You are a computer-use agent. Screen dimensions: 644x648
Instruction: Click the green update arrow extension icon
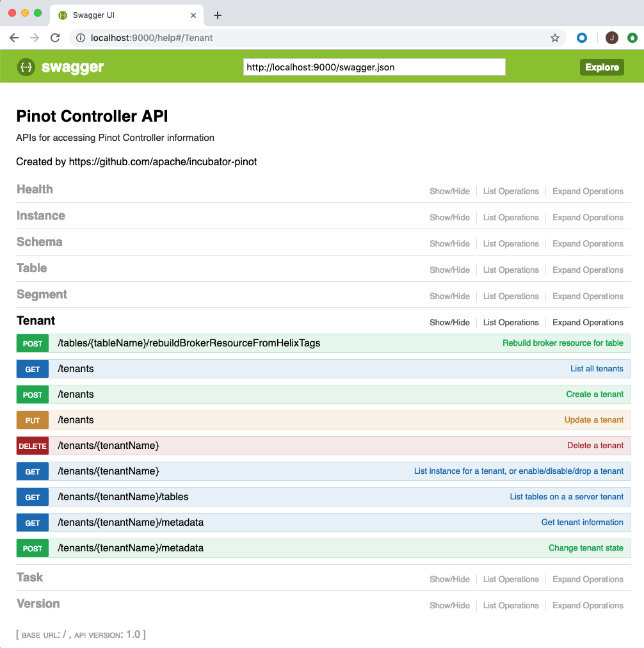tap(632, 38)
